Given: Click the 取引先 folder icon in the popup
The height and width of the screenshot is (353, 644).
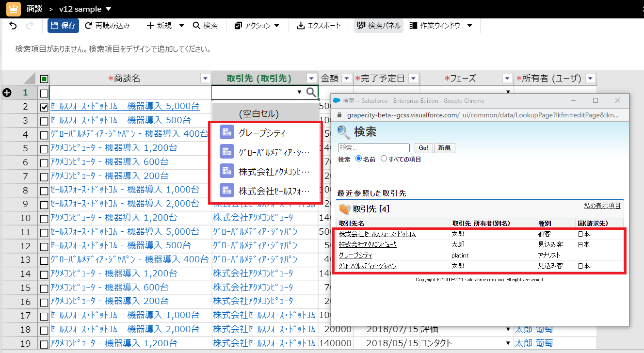Looking at the screenshot, I should click(x=344, y=209).
